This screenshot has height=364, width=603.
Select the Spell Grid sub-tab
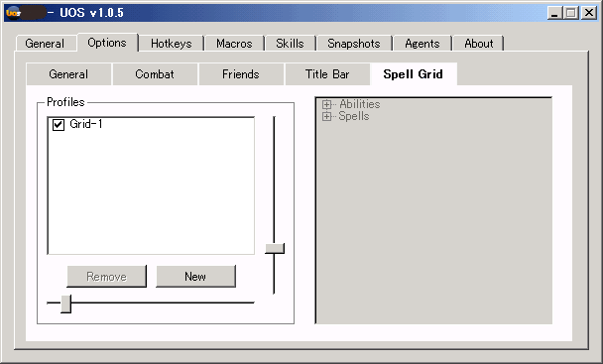pos(414,74)
